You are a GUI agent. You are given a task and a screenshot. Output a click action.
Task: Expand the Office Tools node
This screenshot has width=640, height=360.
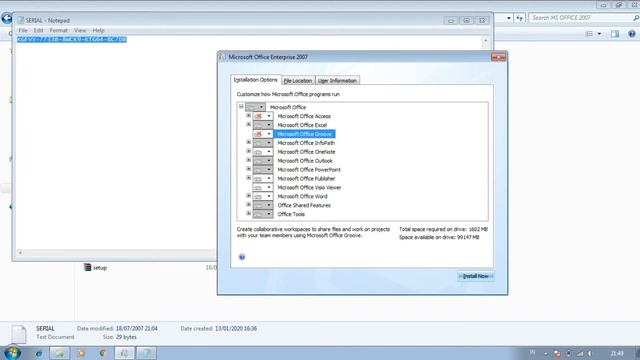249,213
